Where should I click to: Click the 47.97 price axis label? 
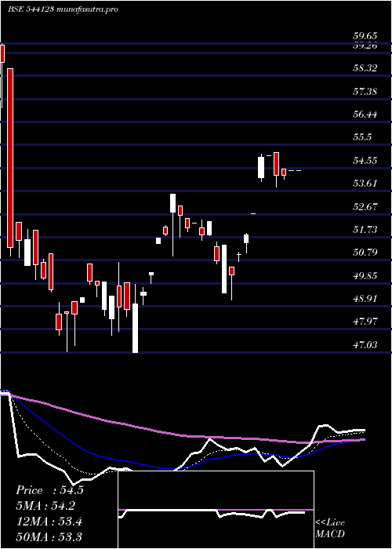pyautogui.click(x=365, y=321)
